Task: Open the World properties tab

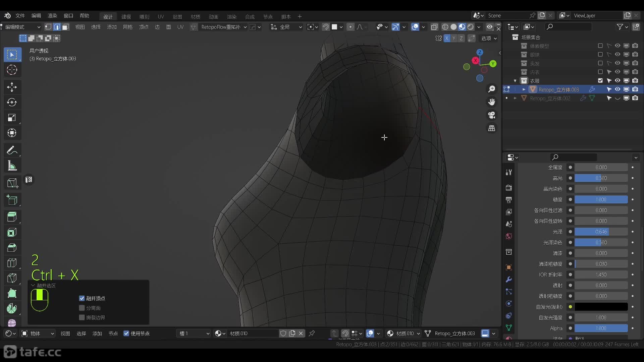Action: click(x=509, y=236)
